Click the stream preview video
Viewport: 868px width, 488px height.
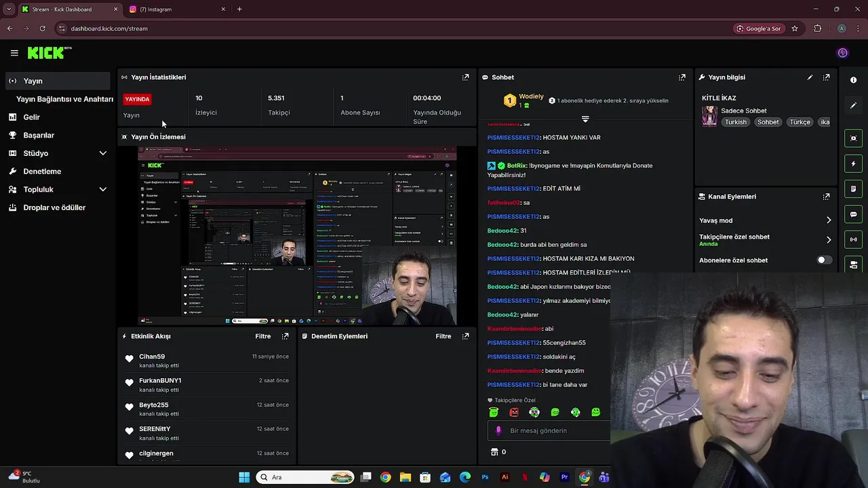[x=297, y=236]
